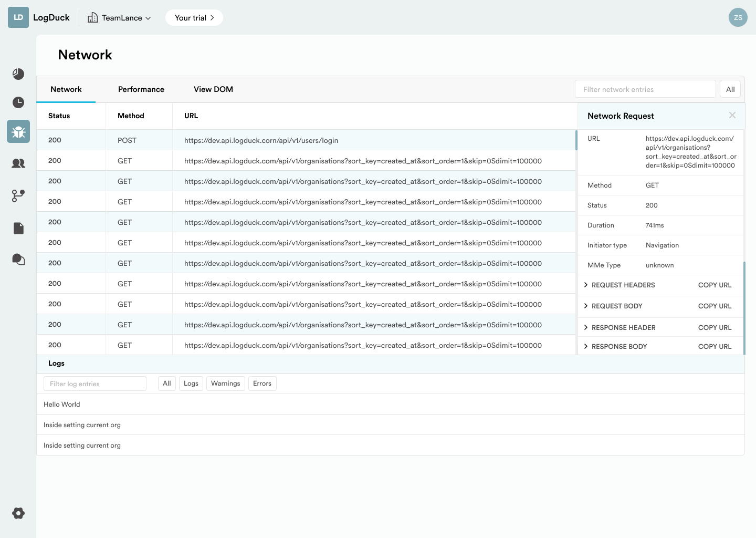The image size is (756, 538).
Task: Click the ZS user avatar
Action: coord(738,17)
